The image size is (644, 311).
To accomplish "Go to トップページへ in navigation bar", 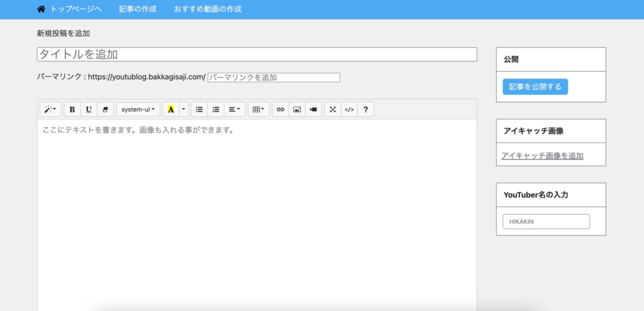I will pos(69,9).
